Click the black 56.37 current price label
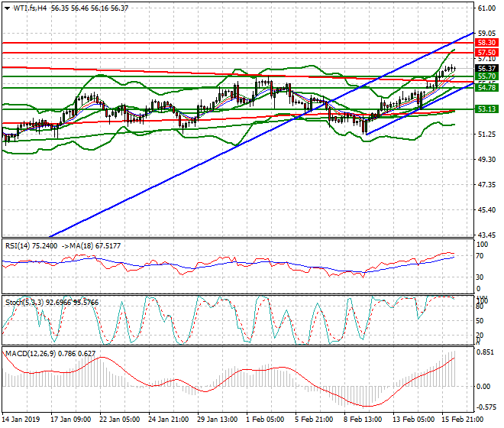Viewport: 504px width, 428px height. coord(486,69)
